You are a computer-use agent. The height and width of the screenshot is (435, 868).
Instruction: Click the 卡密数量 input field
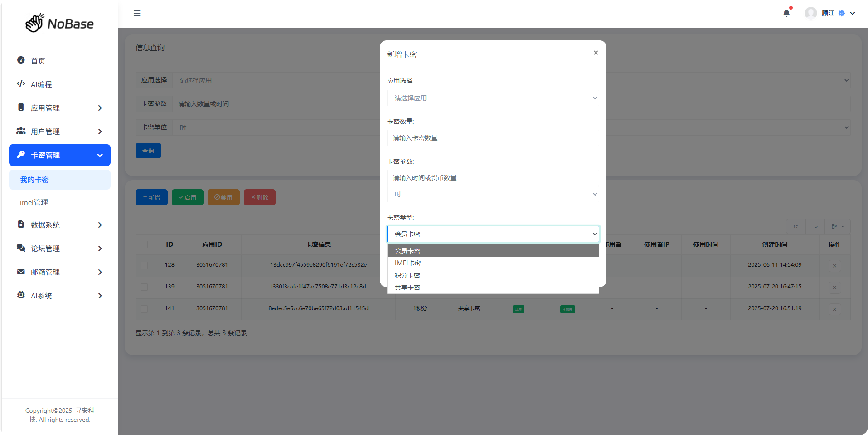click(493, 138)
